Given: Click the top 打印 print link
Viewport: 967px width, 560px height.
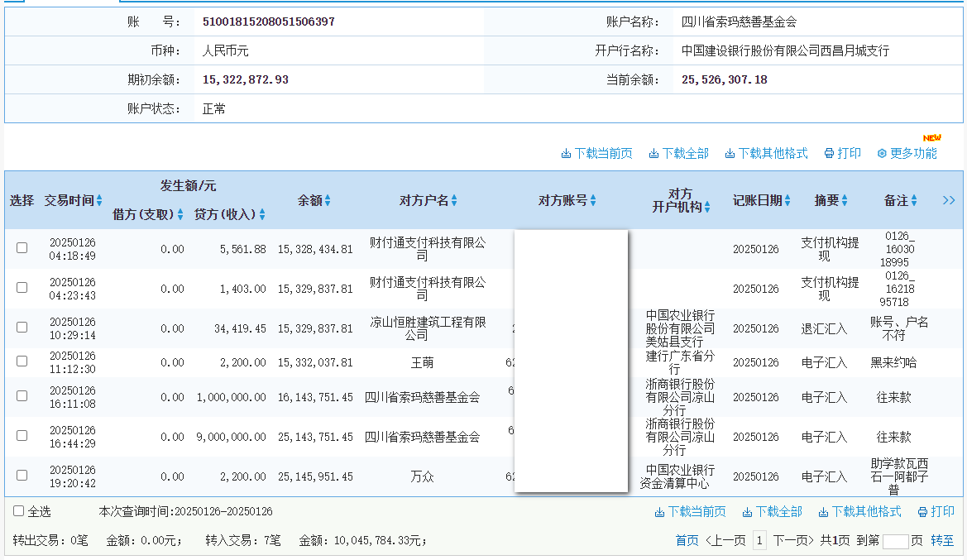Looking at the screenshot, I should 842,154.
